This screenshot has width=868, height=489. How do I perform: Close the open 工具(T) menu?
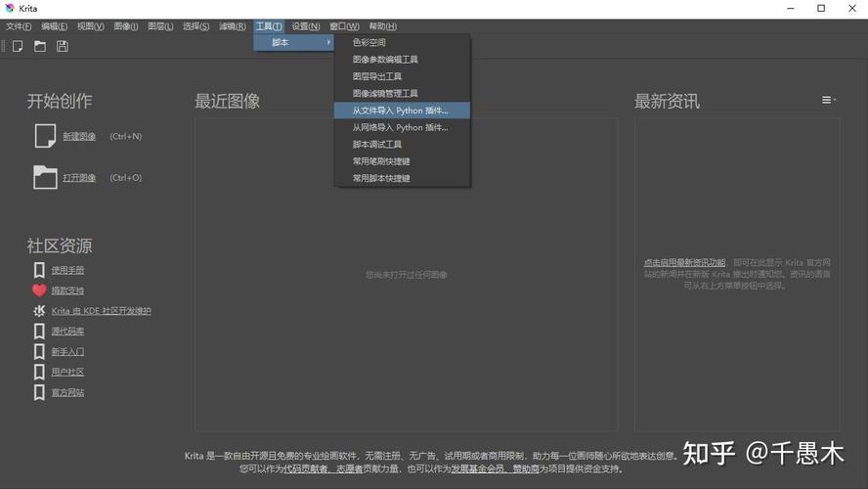[x=269, y=26]
